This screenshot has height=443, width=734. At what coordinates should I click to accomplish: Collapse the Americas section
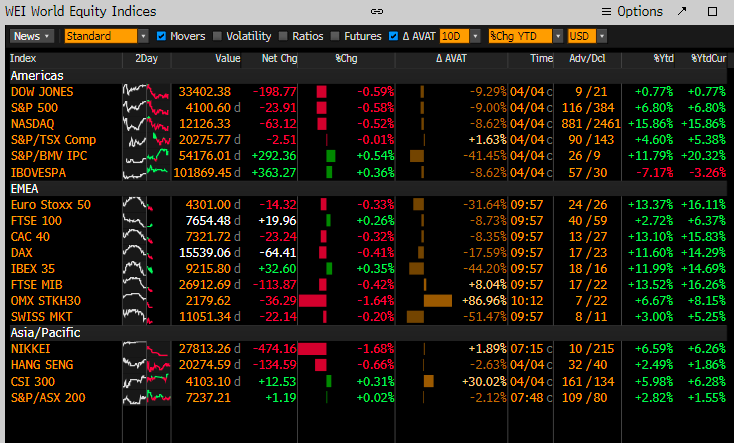37,76
